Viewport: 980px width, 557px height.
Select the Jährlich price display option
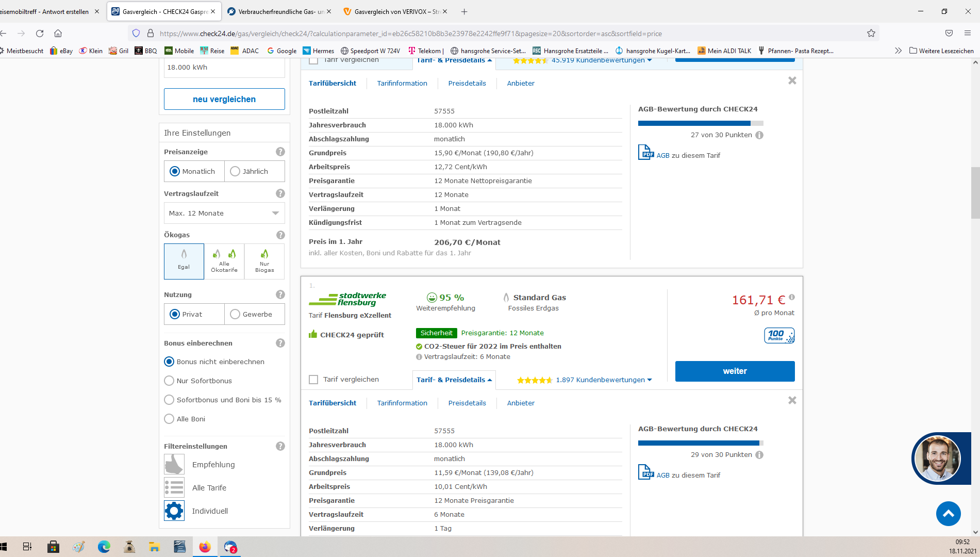tap(255, 171)
